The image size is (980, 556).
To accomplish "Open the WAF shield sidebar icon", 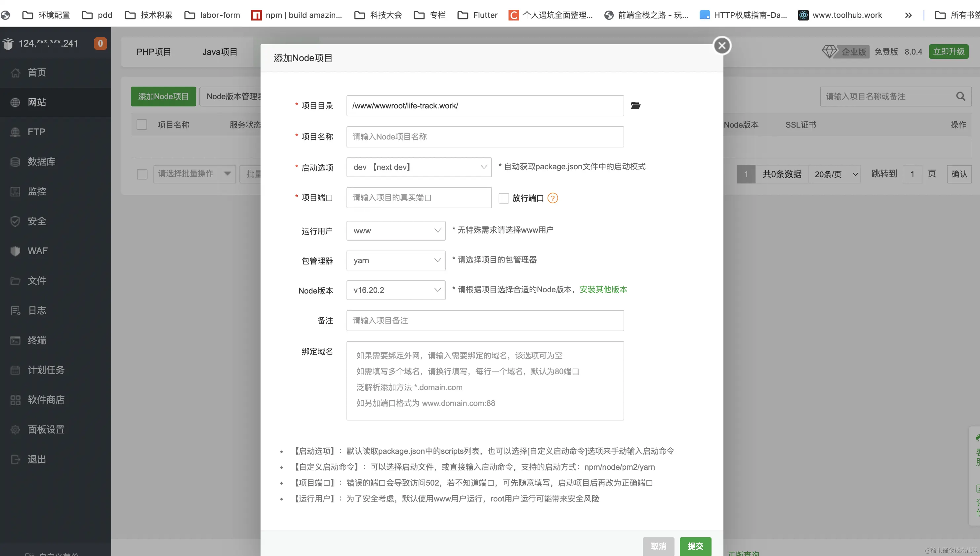I will [15, 251].
